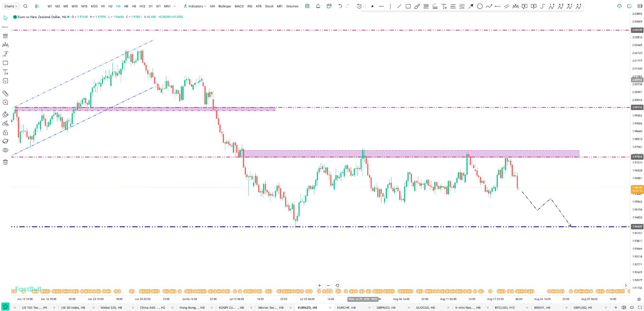The width and height of the screenshot is (644, 311).
Task: Click the 2.03135 price level label
Action: pos(637,30)
